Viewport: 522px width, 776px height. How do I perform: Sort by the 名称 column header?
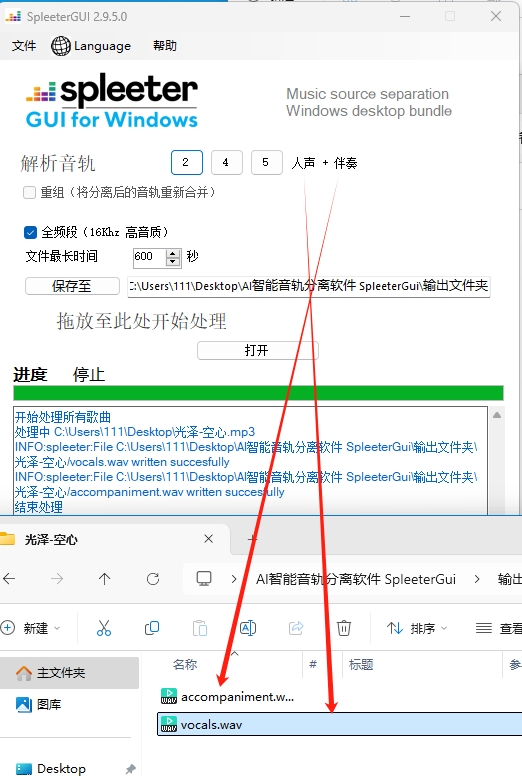pos(185,664)
